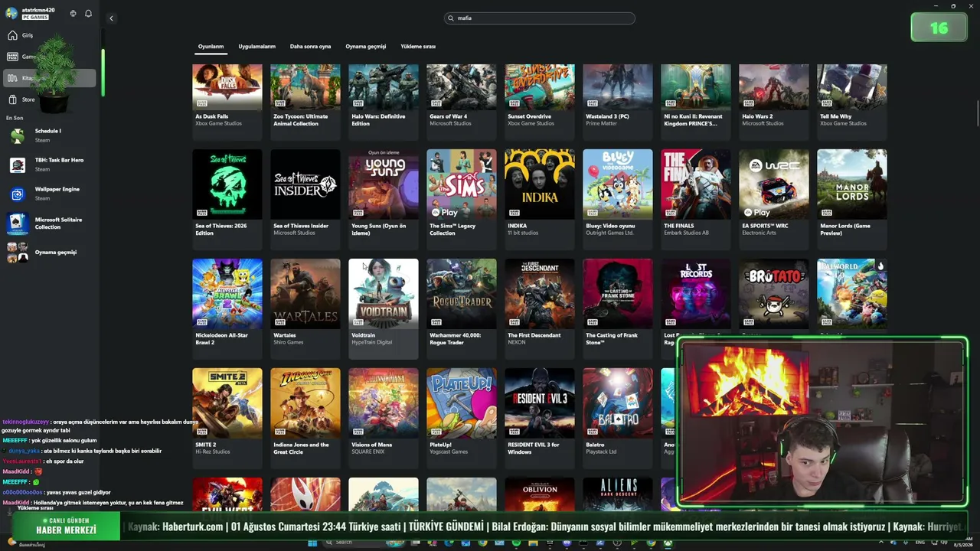Open the notifications bell

(88, 14)
